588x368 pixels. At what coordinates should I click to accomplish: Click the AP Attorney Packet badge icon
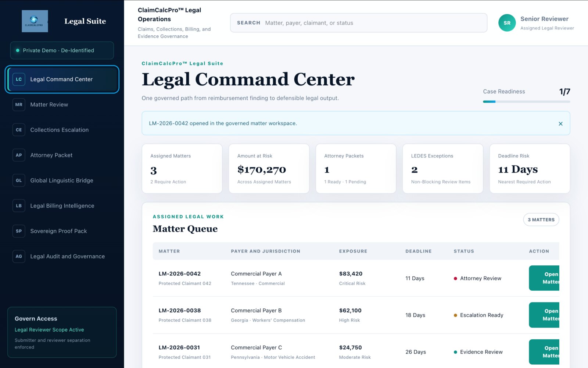19,155
